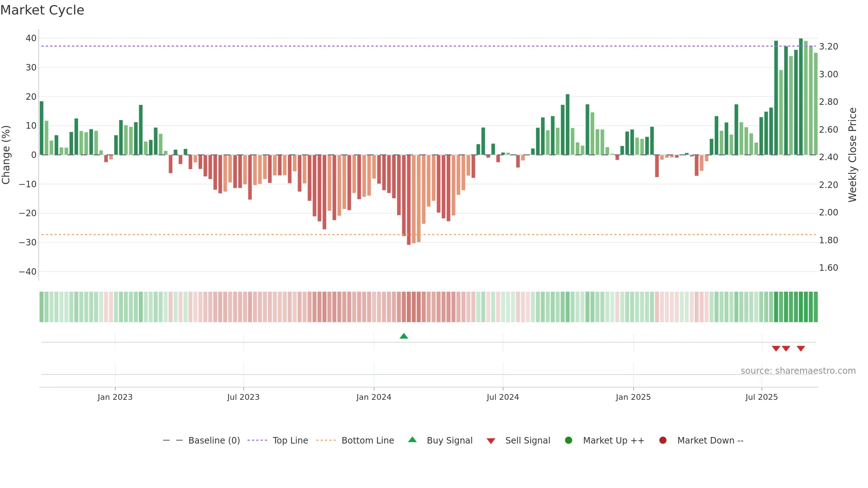This screenshot has width=868, height=488.
Task: Click the green Buy Signal triangle marker
Action: [404, 336]
